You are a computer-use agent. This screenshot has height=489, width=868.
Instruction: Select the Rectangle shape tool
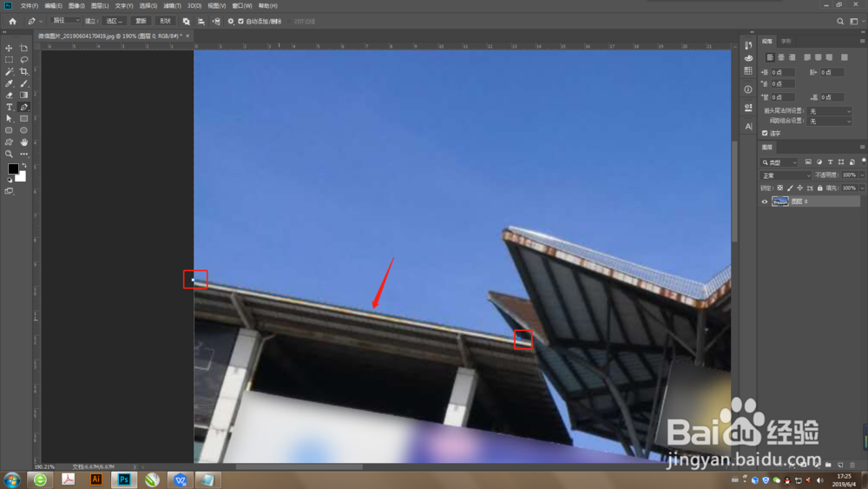[23, 118]
